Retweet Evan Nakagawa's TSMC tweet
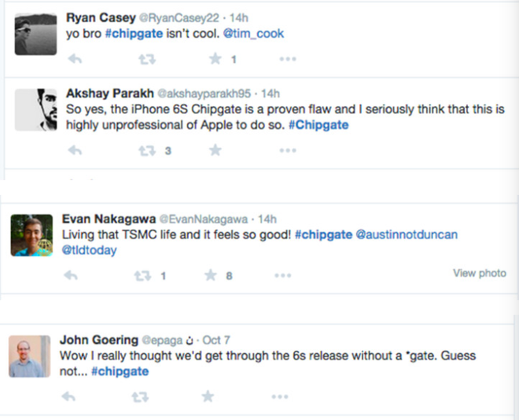Screen dimensions: 519x420 coord(142,275)
